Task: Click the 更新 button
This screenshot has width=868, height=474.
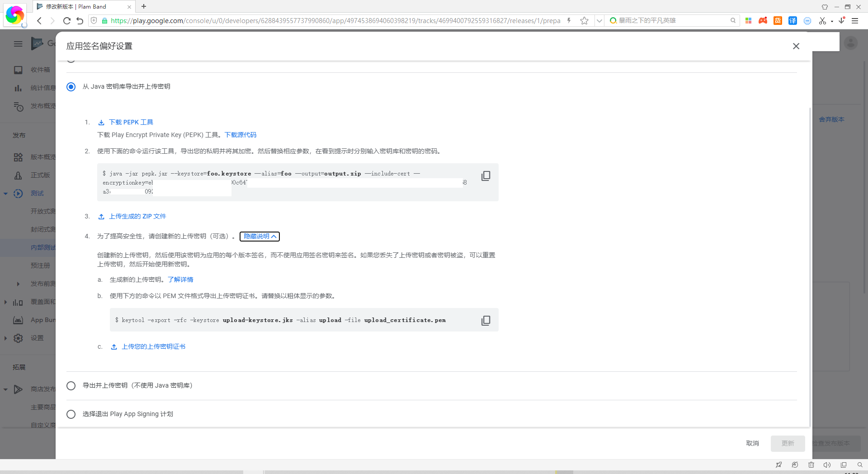Action: [x=788, y=444]
